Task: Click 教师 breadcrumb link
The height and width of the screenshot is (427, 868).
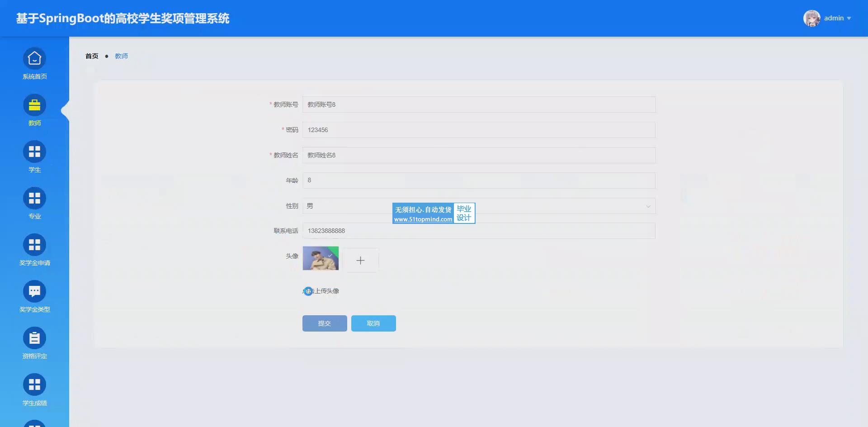Action: point(121,56)
